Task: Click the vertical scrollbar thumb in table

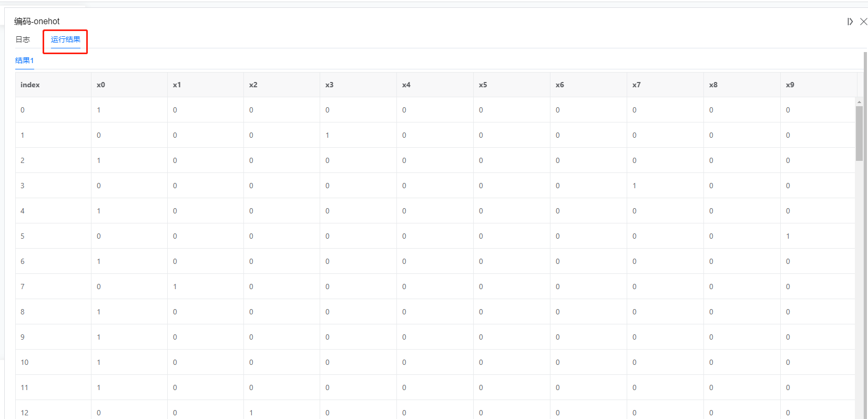Action: point(859,133)
